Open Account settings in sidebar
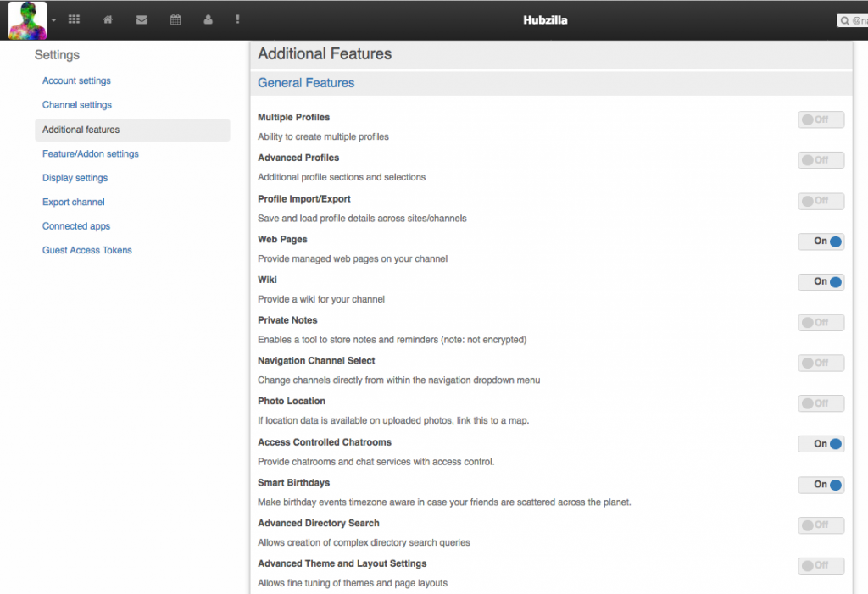Image resolution: width=868 pixels, height=594 pixels. [x=76, y=81]
